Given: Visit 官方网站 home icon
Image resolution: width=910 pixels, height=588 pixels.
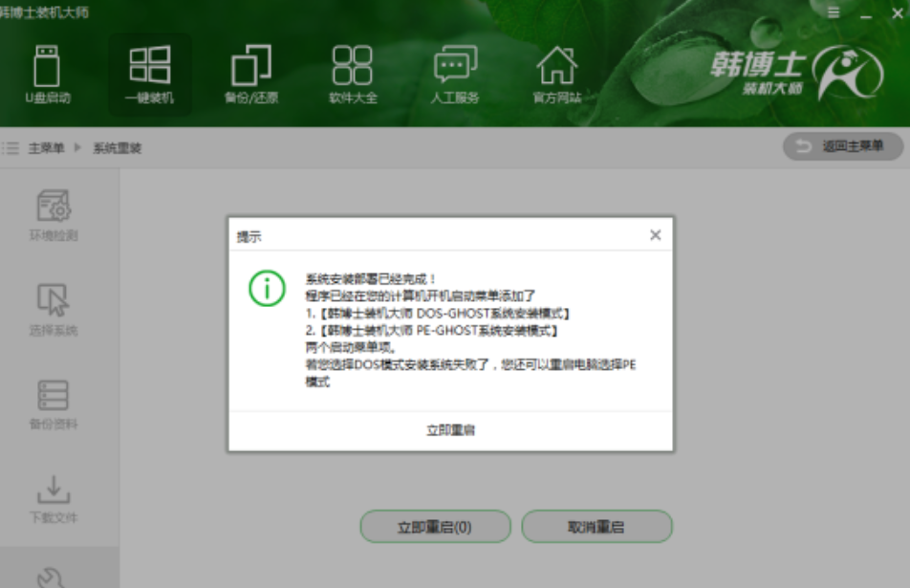Looking at the screenshot, I should (x=557, y=75).
